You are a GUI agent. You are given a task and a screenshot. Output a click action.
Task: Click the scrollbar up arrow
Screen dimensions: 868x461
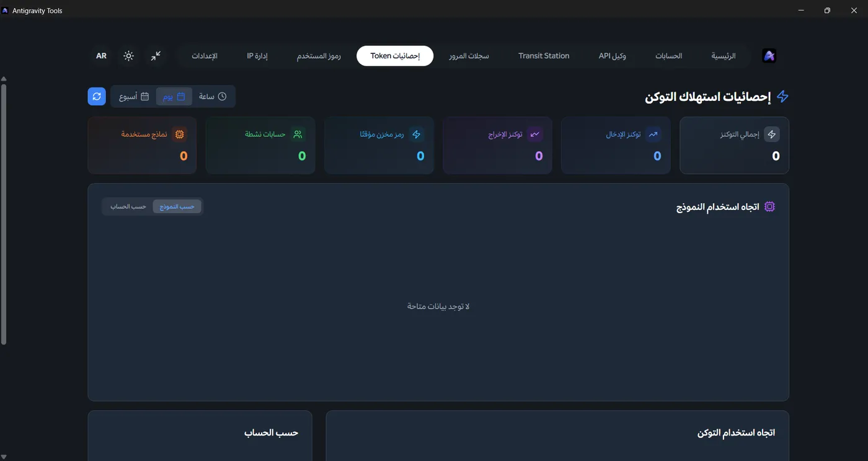tap(4, 79)
